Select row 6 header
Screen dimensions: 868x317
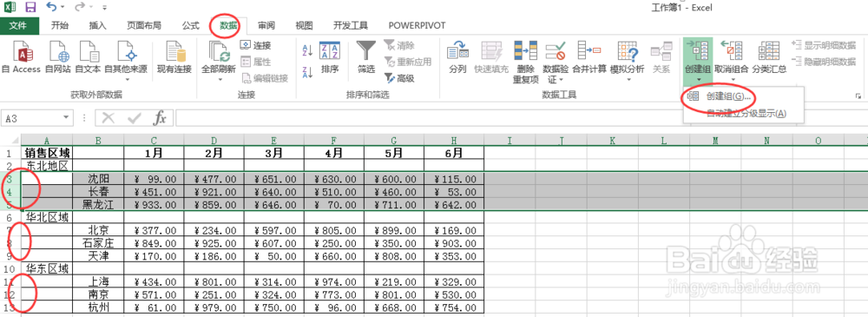coord(10,217)
